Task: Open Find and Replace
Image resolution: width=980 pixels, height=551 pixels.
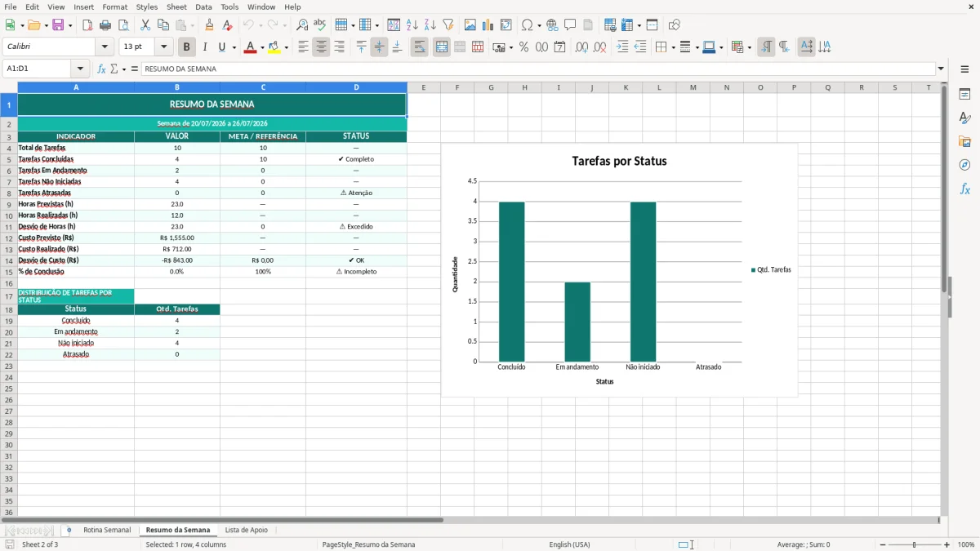Action: 302,25
